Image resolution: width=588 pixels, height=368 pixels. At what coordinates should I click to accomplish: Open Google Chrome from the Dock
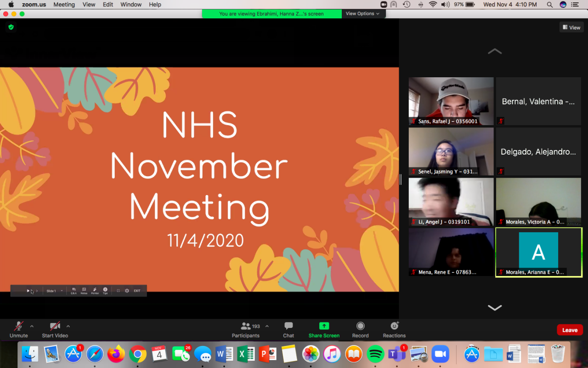click(138, 354)
